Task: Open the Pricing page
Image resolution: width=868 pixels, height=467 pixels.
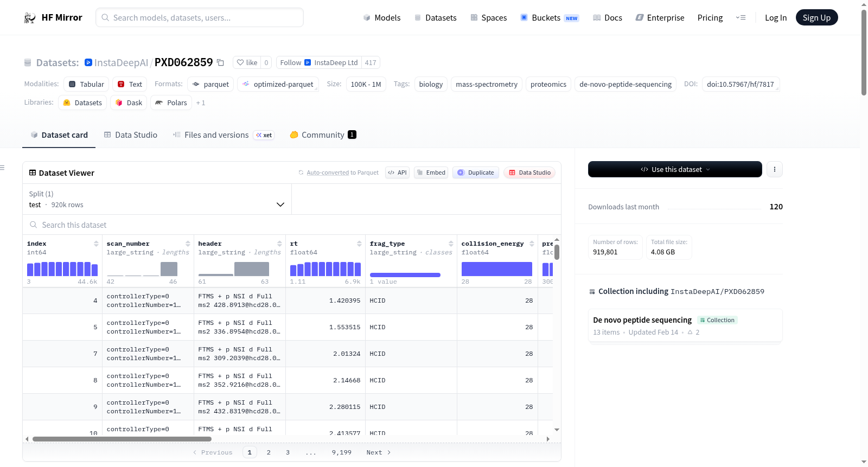Action: [x=710, y=18]
